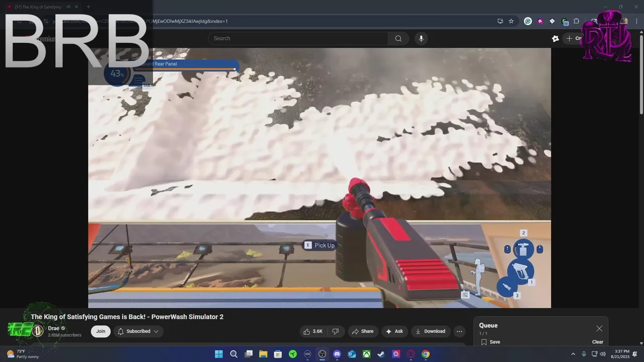
Task: Click the video title text
Action: coord(127,317)
